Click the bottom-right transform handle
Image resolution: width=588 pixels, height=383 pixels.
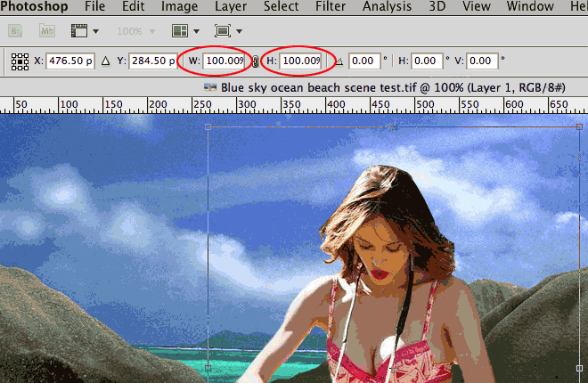click(579, 369)
